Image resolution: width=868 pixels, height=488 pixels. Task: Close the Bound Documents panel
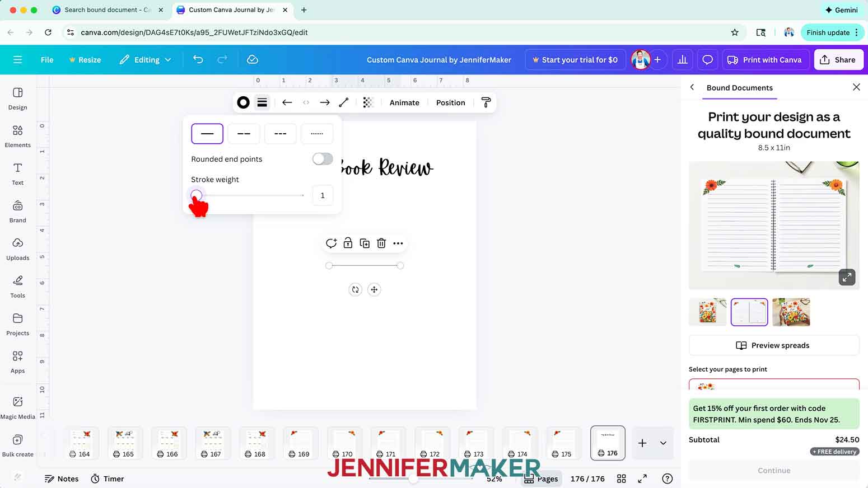[856, 87]
